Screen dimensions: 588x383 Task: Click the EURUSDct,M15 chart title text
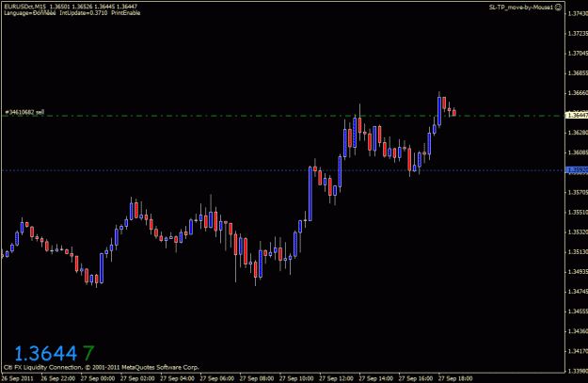pos(25,7)
